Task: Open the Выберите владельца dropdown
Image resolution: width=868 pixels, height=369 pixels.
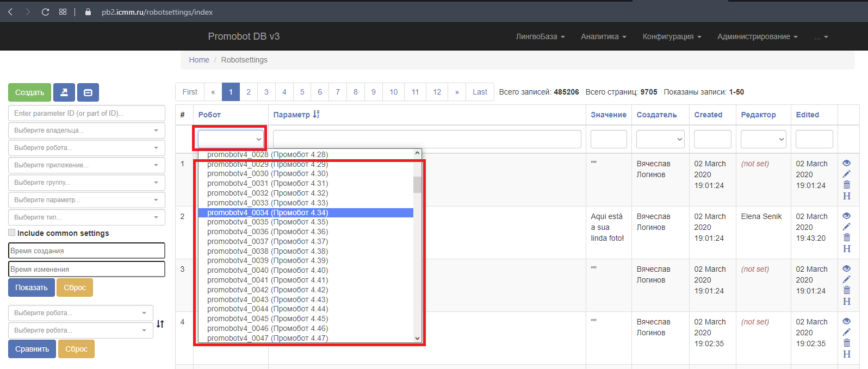Action: point(86,130)
